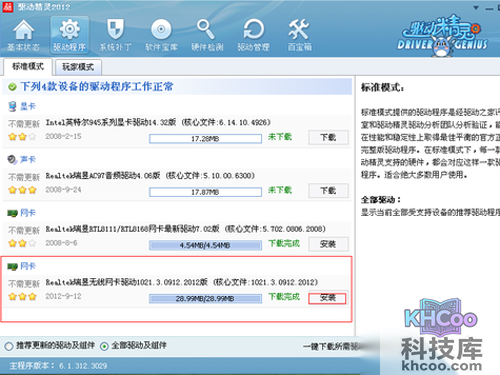Click 未下载 status of Intel driver
500x375 pixels.
click(x=280, y=137)
